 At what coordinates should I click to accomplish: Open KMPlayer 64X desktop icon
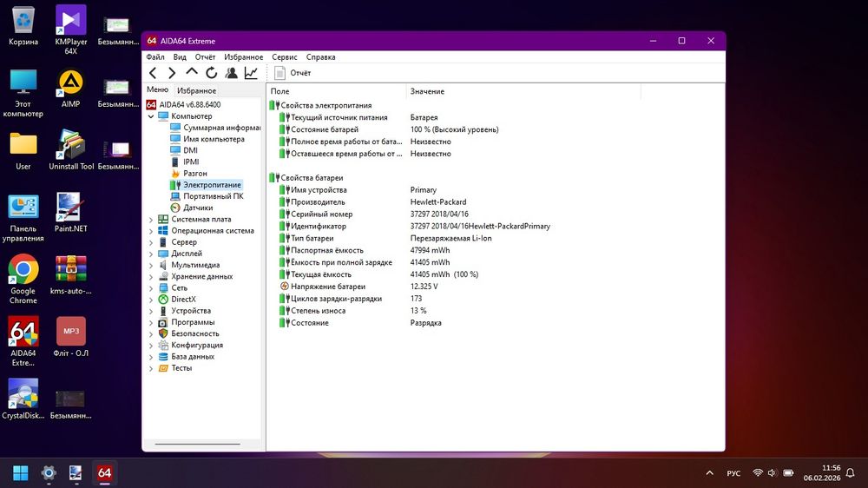(71, 30)
